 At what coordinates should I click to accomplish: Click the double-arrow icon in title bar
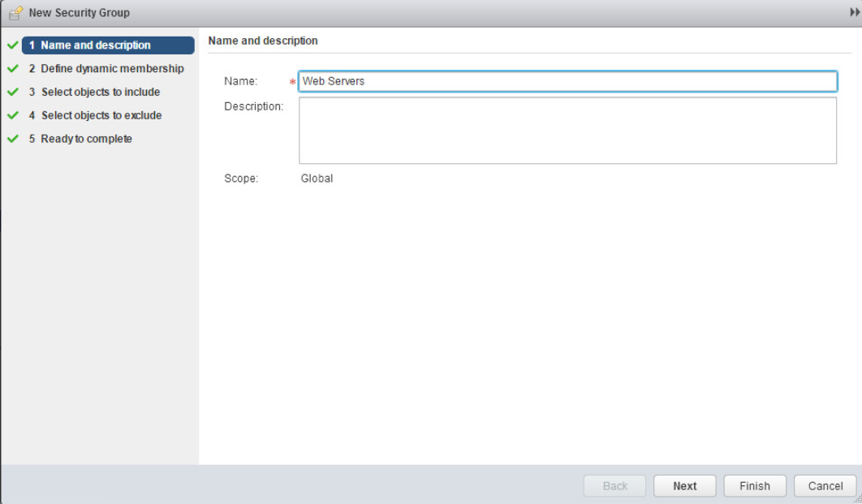click(x=854, y=13)
